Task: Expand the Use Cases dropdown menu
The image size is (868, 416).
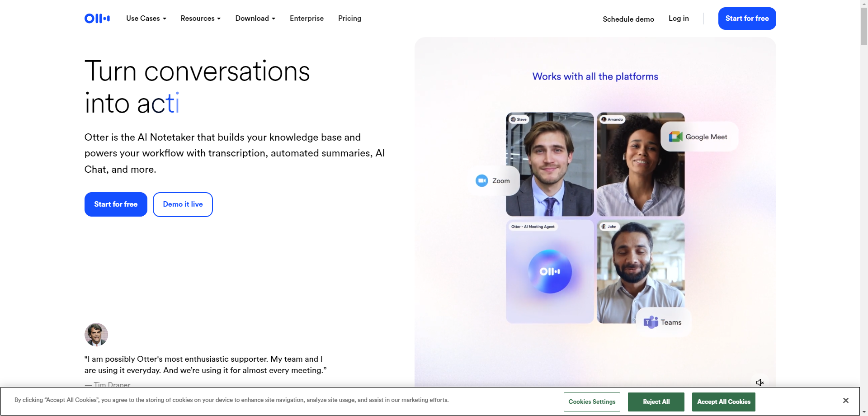Action: point(146,19)
